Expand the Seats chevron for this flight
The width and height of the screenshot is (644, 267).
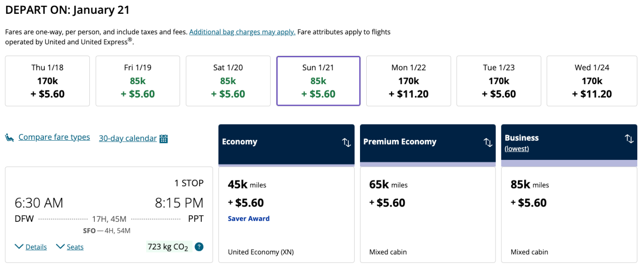[x=60, y=246]
